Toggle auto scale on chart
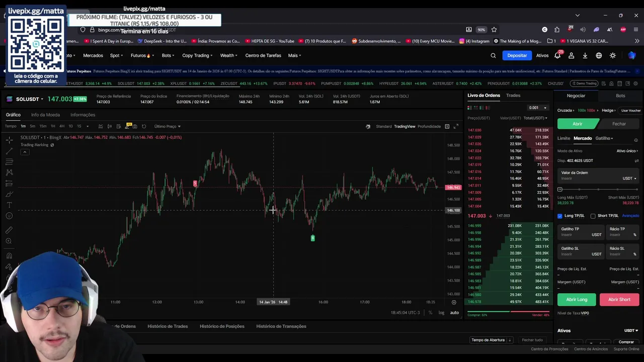This screenshot has height=362, width=644. coord(454,313)
